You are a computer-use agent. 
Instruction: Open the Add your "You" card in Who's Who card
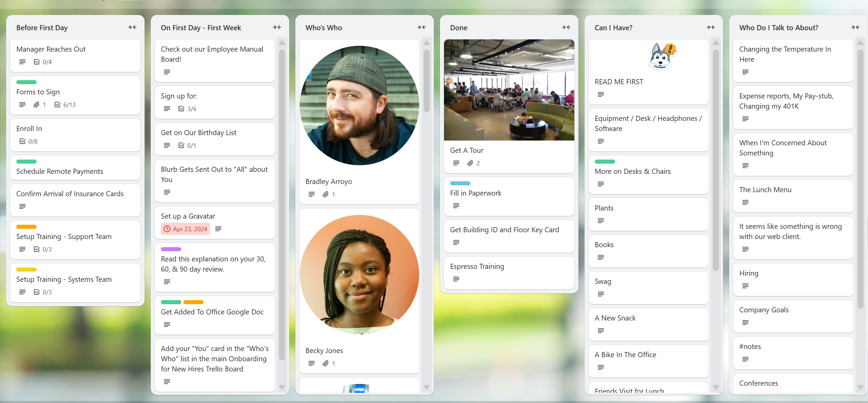point(215,365)
